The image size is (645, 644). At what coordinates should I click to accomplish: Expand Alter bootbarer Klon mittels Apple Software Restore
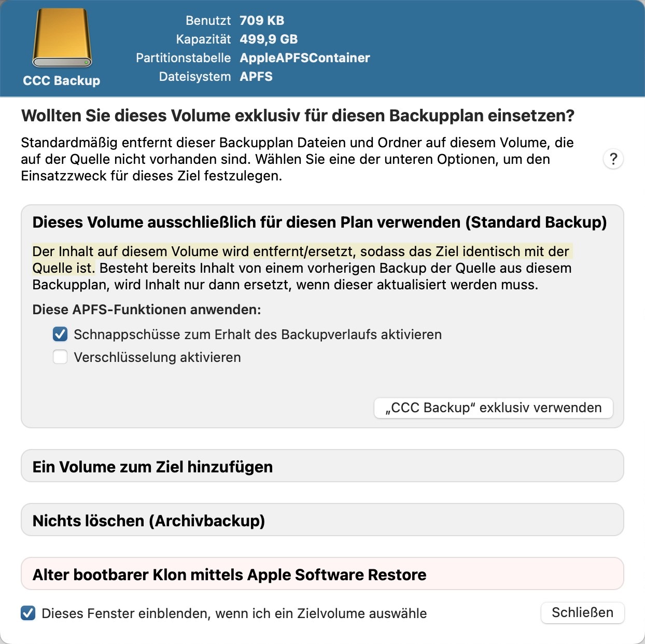[322, 574]
